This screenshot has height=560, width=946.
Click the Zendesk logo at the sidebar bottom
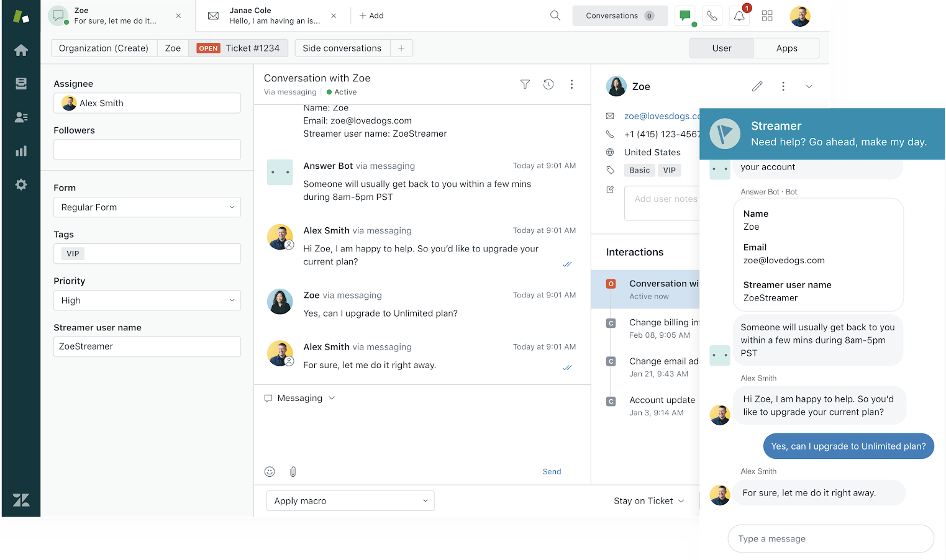21,500
